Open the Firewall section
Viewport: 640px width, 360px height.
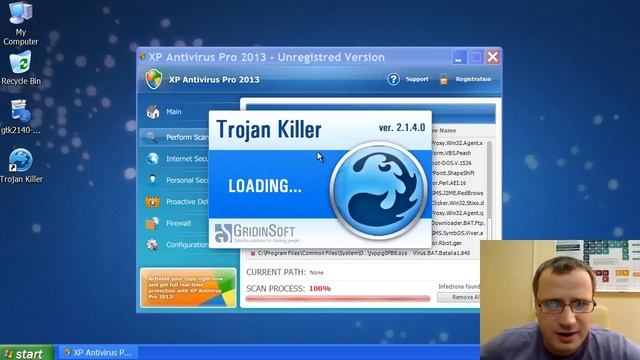coord(178,223)
